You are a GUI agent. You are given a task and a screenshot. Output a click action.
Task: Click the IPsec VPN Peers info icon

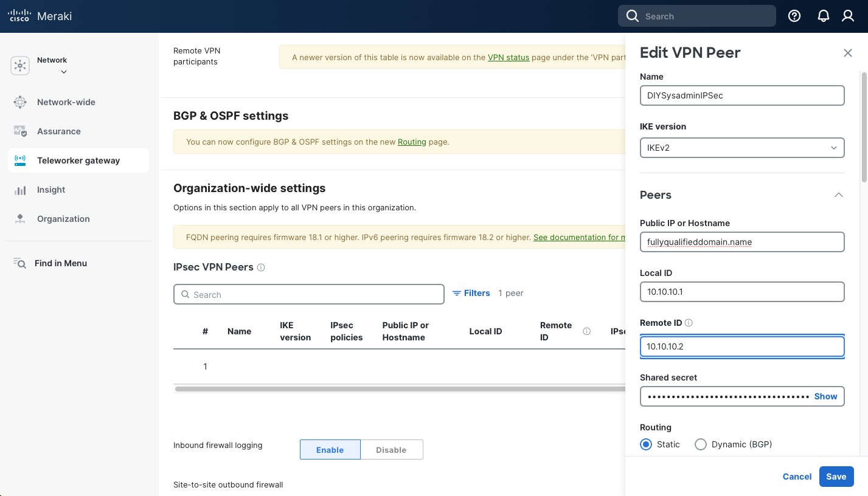[261, 267]
